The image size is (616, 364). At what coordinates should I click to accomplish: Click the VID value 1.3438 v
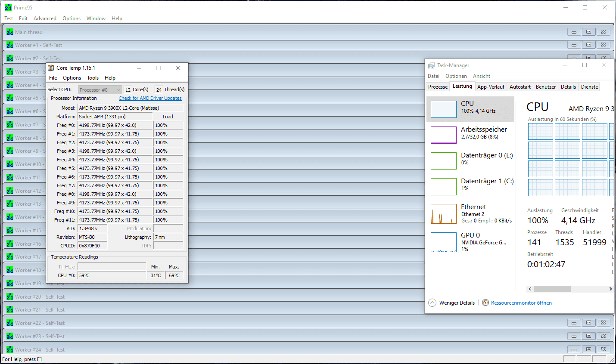pyautogui.click(x=92, y=228)
